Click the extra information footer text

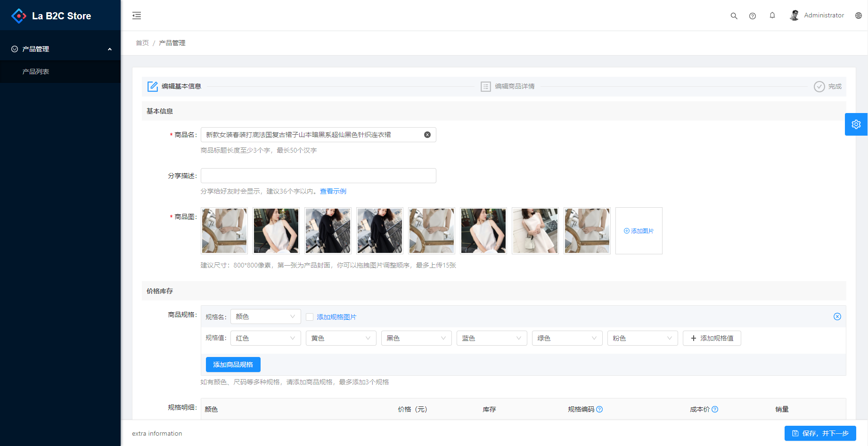(x=157, y=433)
